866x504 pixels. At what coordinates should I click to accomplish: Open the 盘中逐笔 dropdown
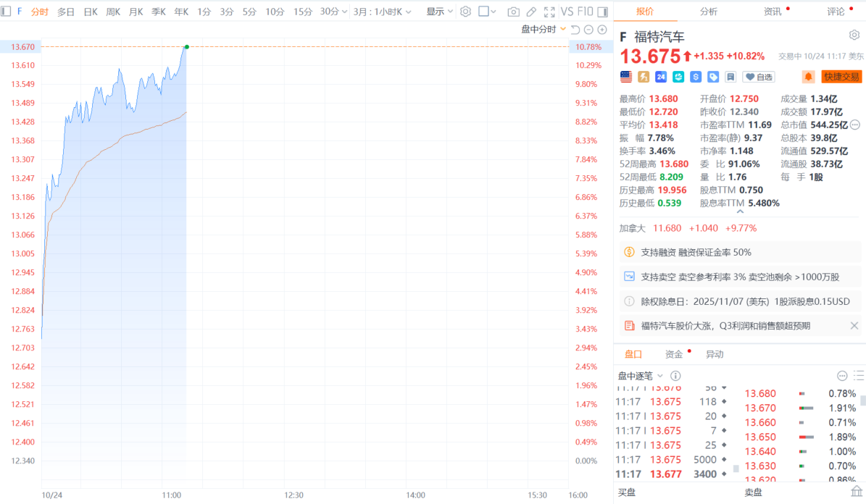(x=640, y=376)
